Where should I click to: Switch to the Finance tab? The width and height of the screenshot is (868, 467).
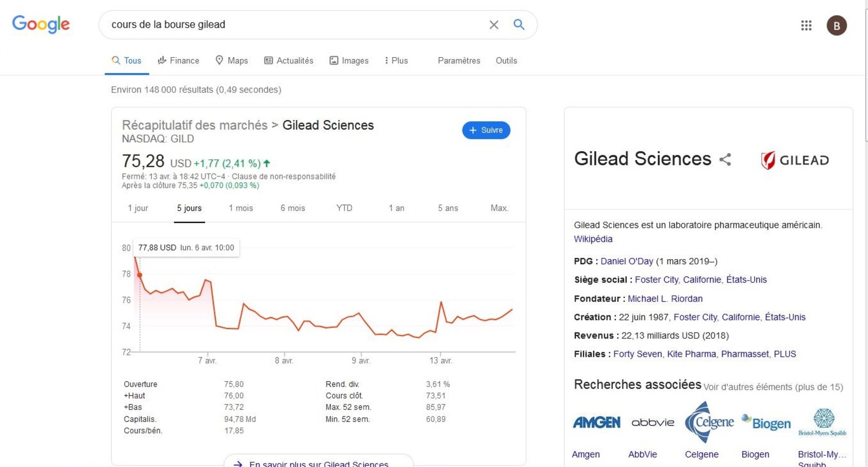[178, 61]
